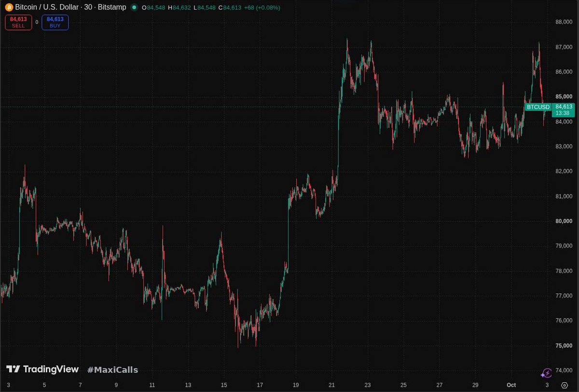579x392 pixels.
Task: Click the 80,000 price axis label
Action: tap(564, 221)
